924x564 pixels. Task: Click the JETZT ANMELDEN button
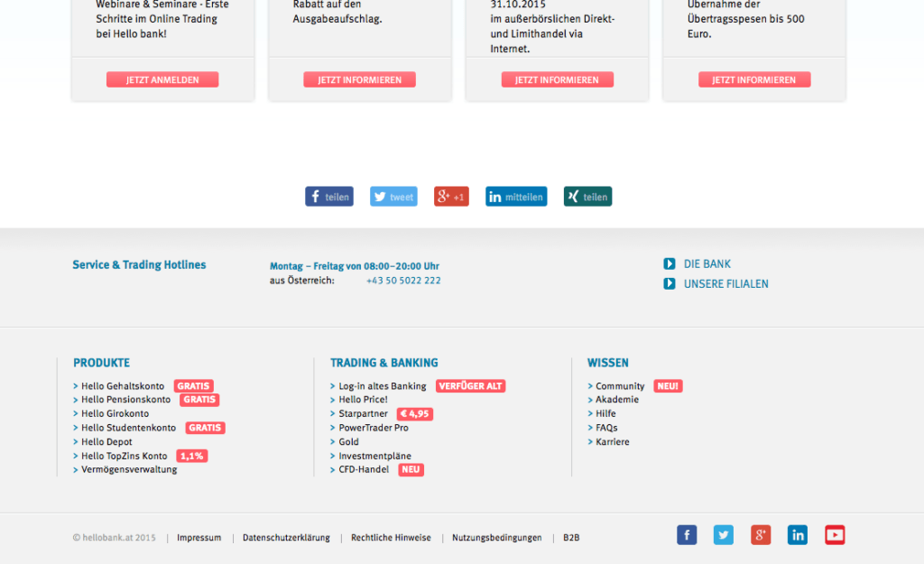point(162,79)
